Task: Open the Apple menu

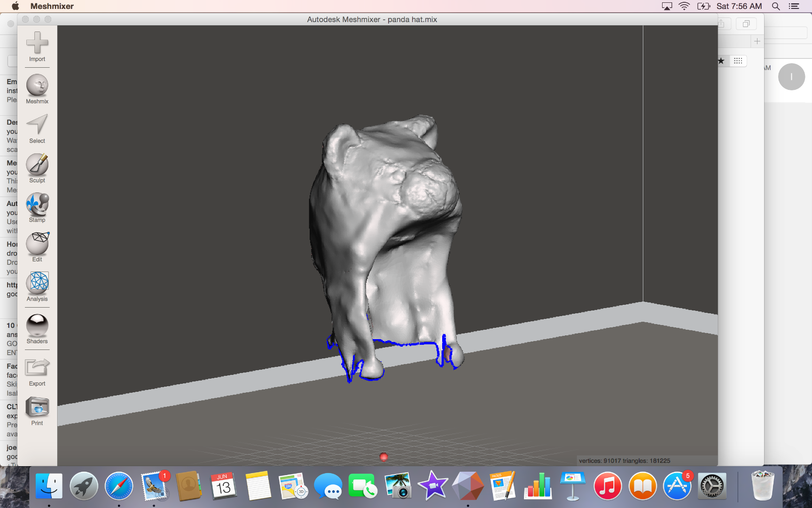Action: (x=16, y=6)
